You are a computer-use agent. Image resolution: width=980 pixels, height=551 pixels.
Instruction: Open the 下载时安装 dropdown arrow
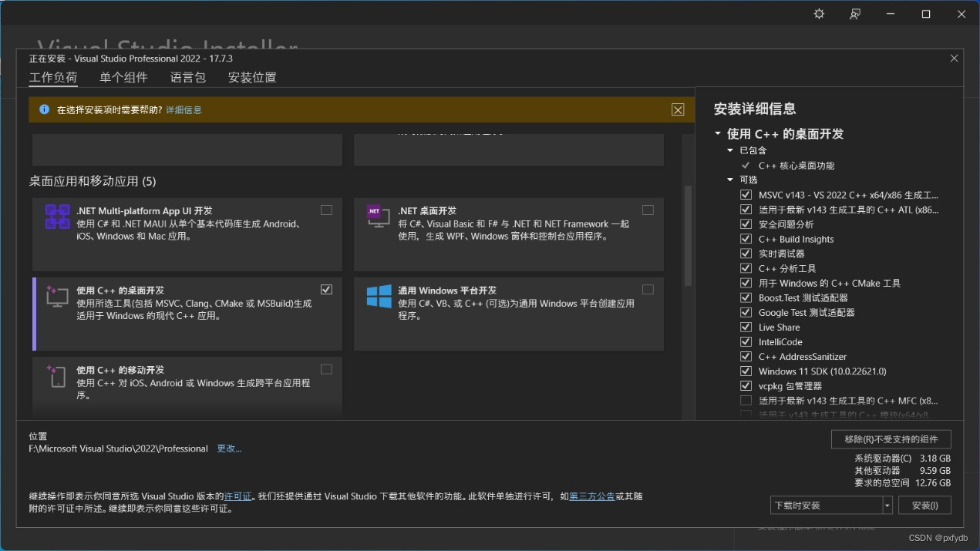[887, 506]
